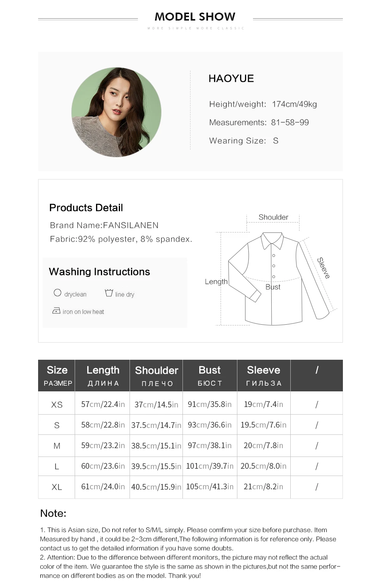Click the Bust label on the shirt diagram

[x=273, y=287]
